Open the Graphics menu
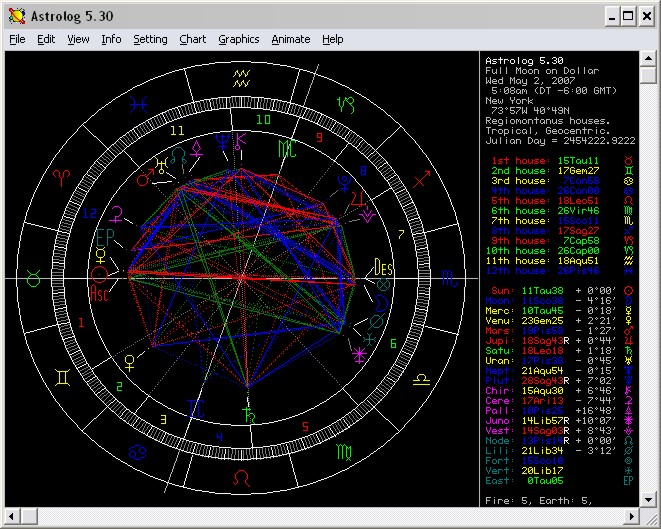 (238, 39)
